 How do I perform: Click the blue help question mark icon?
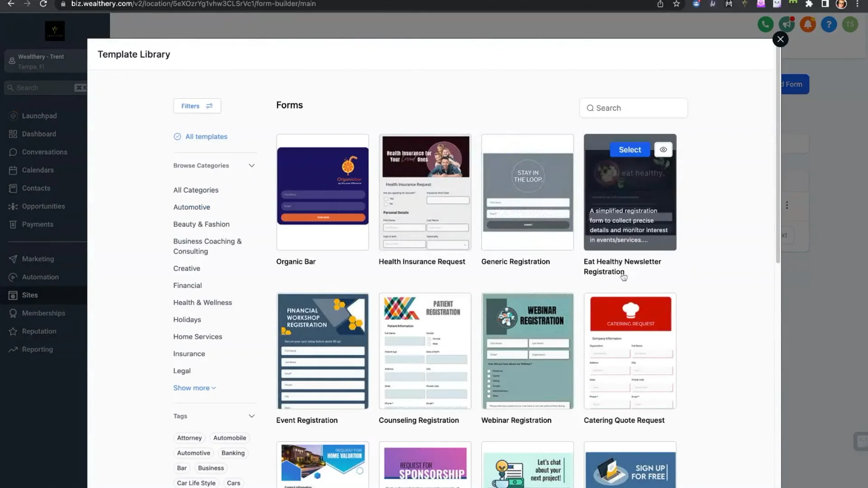tap(829, 24)
